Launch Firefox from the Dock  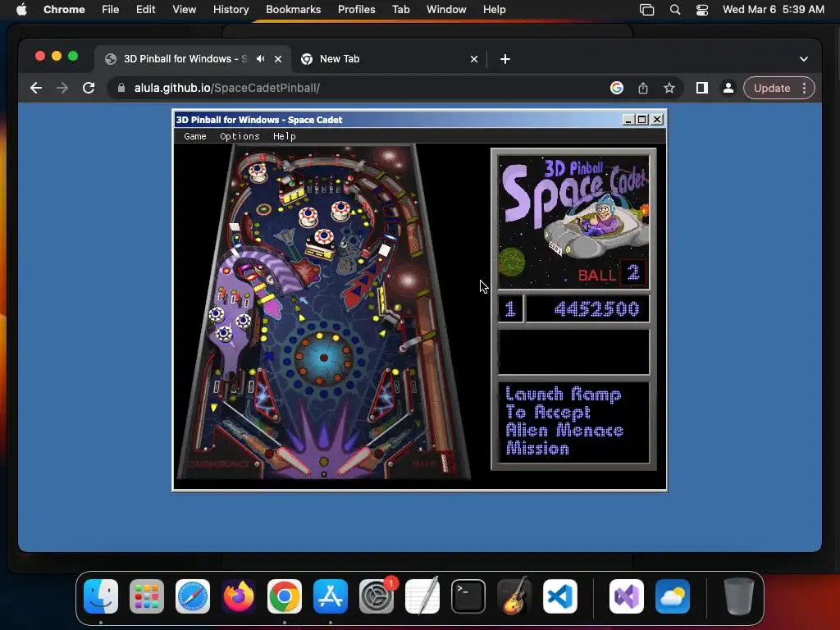(x=239, y=596)
